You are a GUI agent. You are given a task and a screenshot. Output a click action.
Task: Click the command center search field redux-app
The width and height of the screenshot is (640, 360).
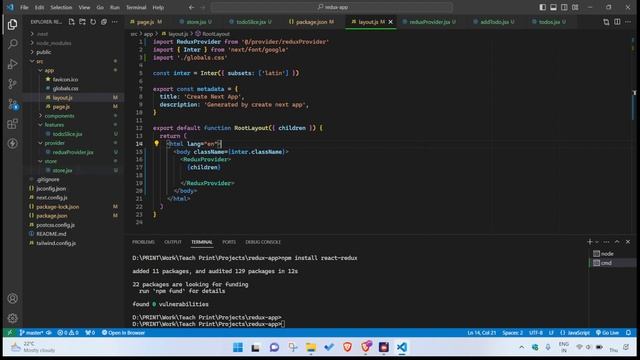pyautogui.click(x=332, y=7)
